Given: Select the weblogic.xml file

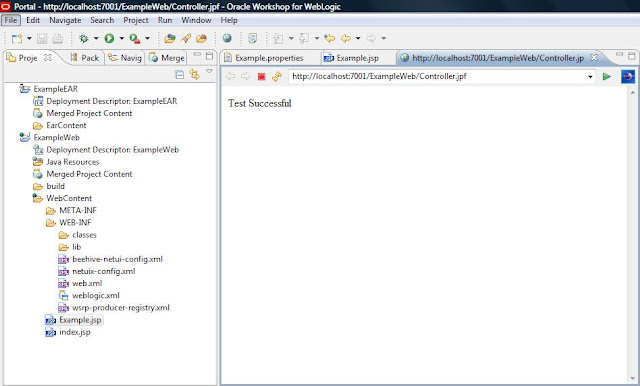Looking at the screenshot, I should tap(96, 295).
